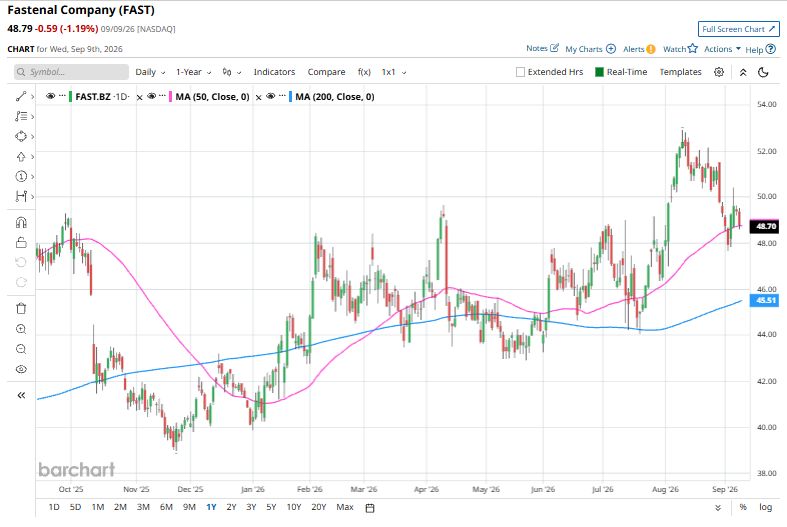The image size is (787, 527).
Task: Open the Templates link
Action: click(x=680, y=72)
